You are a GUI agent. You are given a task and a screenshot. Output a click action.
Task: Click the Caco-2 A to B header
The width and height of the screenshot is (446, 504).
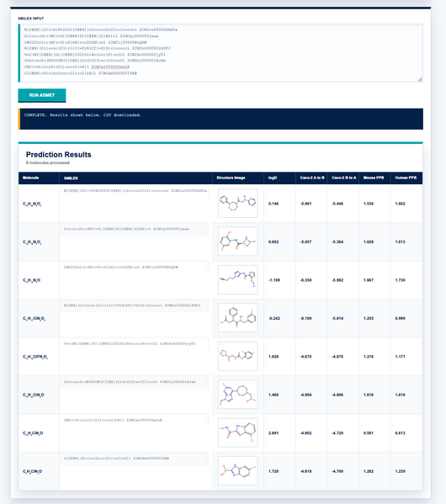311,178
